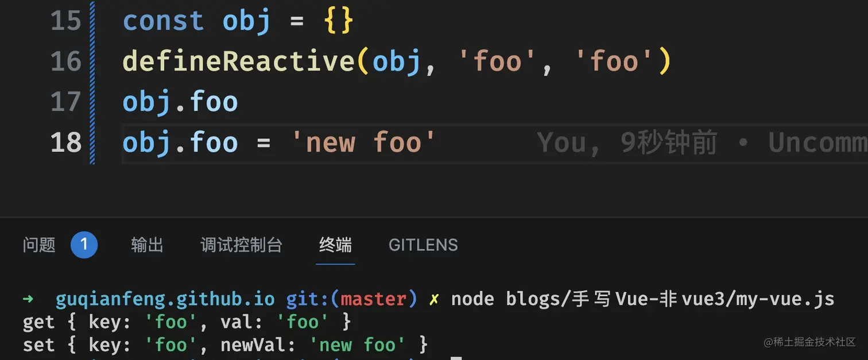This screenshot has height=360, width=868.
Task: Click the git change bar beside line 16
Action: click(x=92, y=61)
